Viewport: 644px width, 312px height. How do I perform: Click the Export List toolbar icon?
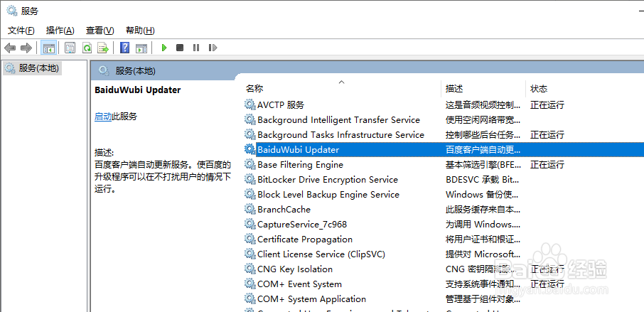pyautogui.click(x=103, y=48)
